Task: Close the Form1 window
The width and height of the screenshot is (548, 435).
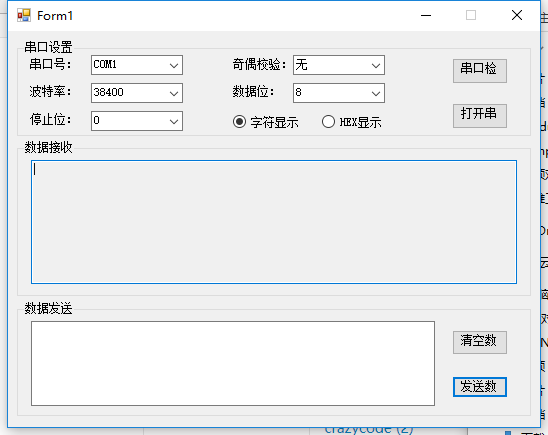Action: [517, 15]
